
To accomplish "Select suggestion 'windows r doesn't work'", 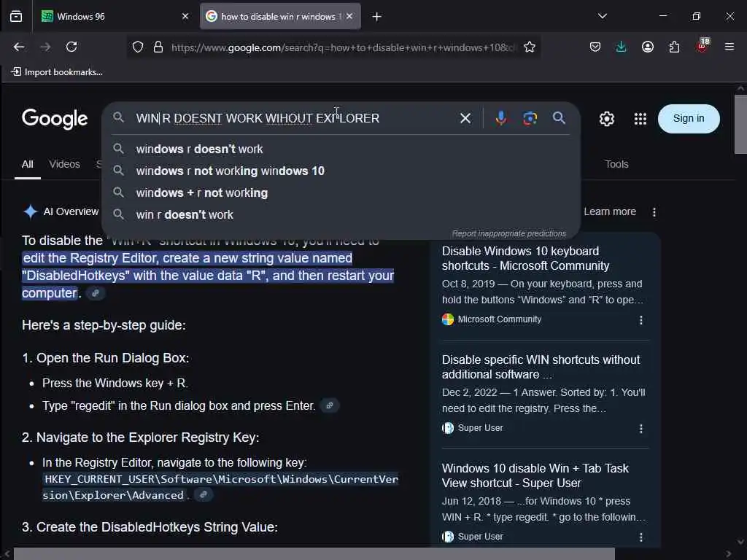I will [341, 149].
